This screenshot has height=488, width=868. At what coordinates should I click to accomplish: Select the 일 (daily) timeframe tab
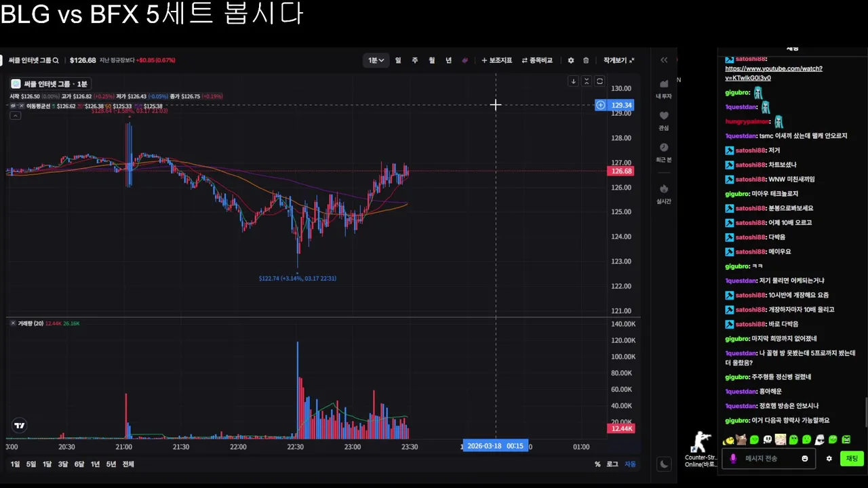coord(398,60)
